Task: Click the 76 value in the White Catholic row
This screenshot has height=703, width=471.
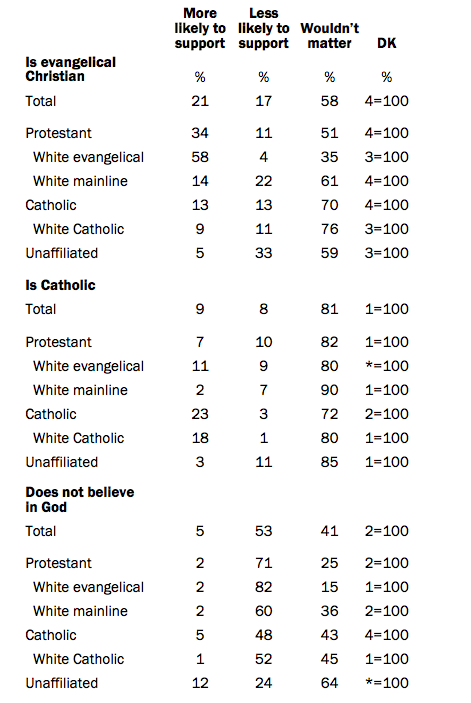Action: 329,229
